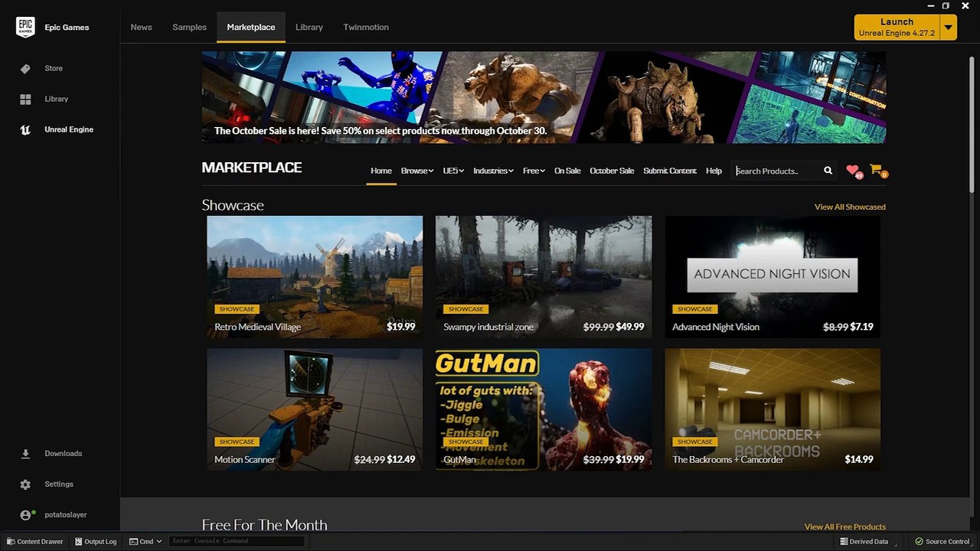This screenshot has height=551, width=980.
Task: Open the Settings gear icon
Action: coord(25,484)
